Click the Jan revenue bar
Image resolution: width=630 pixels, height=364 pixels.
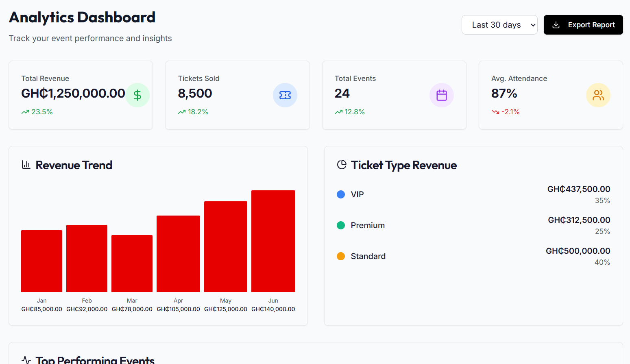point(41,261)
